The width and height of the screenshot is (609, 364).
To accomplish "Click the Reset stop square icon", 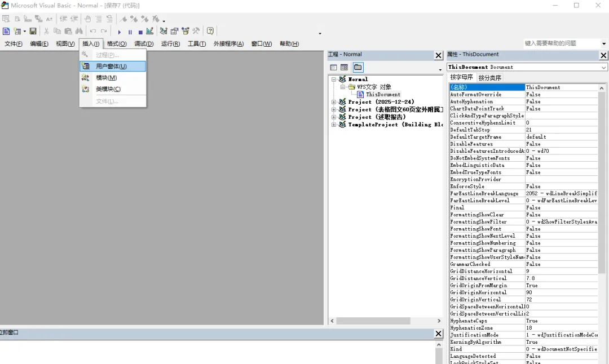I will [140, 32].
